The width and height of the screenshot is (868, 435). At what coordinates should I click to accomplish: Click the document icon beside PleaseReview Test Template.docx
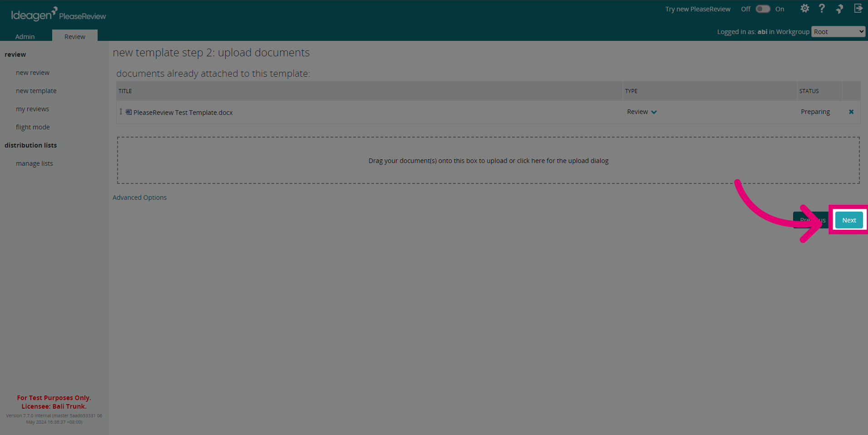tap(129, 112)
